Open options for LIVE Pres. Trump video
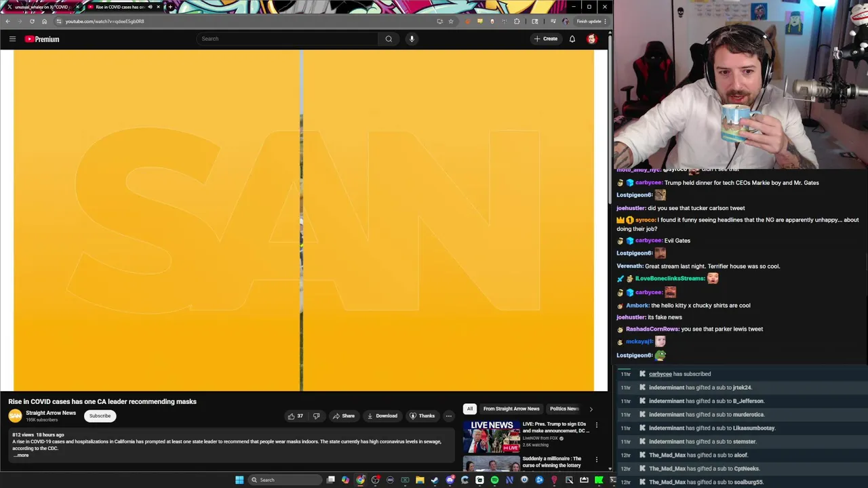This screenshot has width=868, height=488. pos(597,425)
